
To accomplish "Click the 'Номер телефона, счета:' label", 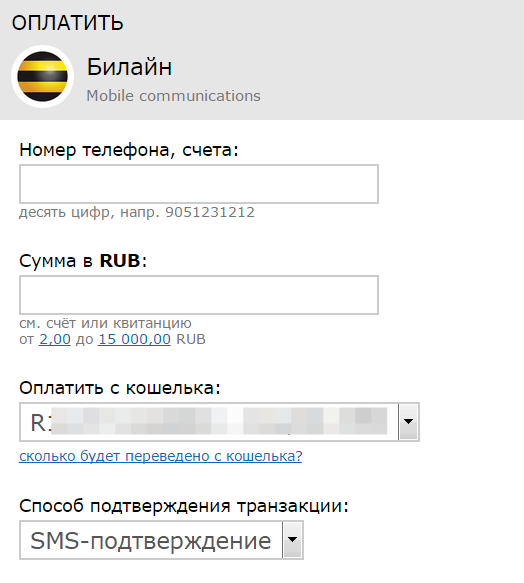I will [129, 150].
